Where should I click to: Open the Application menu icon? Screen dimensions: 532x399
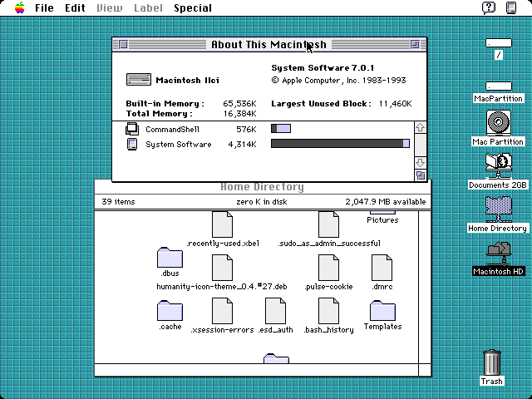click(511, 7)
